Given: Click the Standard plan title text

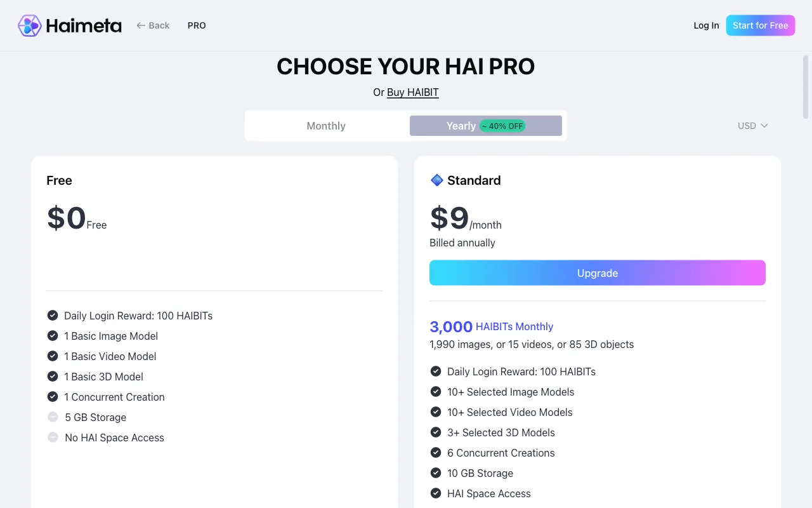Looking at the screenshot, I should tap(474, 180).
